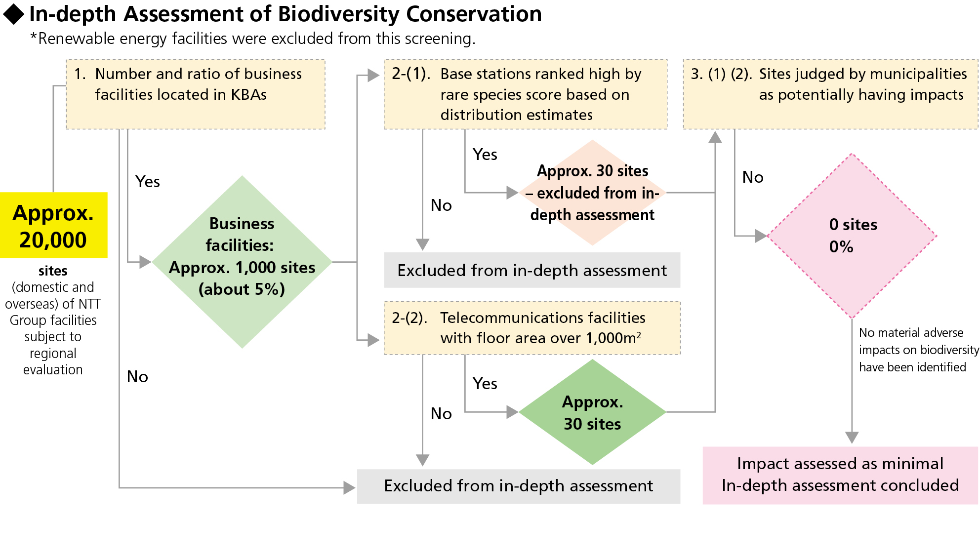The width and height of the screenshot is (980, 560).
Task: Click the 2-(1) Base stations ranked high box
Action: pyautogui.click(x=526, y=94)
